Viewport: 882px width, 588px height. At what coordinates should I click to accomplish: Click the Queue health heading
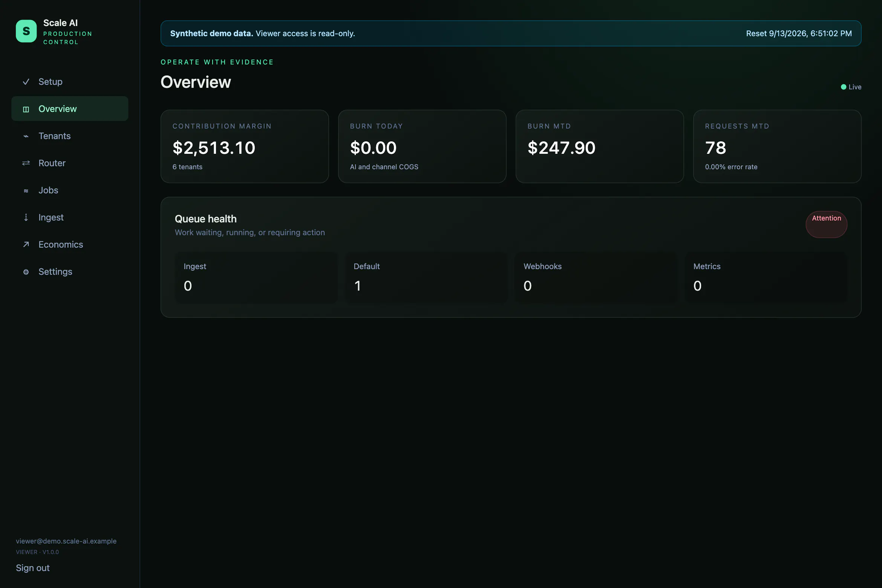[206, 219]
